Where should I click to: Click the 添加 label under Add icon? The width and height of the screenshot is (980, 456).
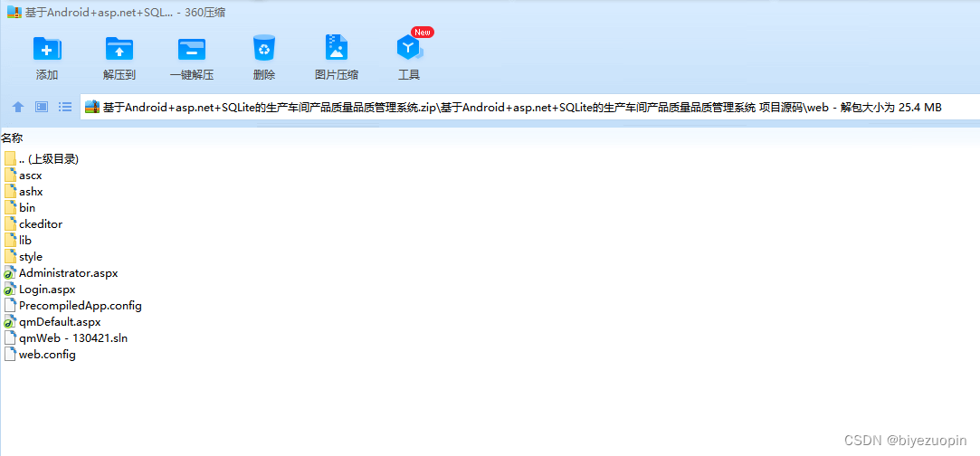[47, 75]
